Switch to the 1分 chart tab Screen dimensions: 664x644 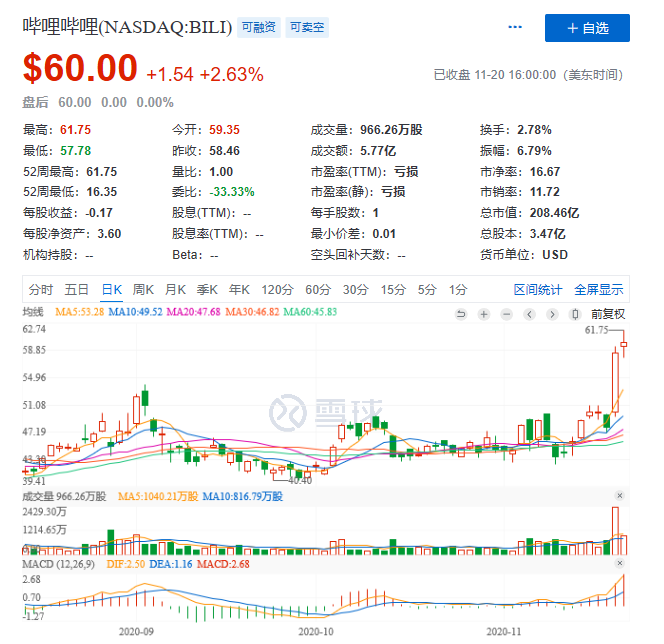(458, 290)
